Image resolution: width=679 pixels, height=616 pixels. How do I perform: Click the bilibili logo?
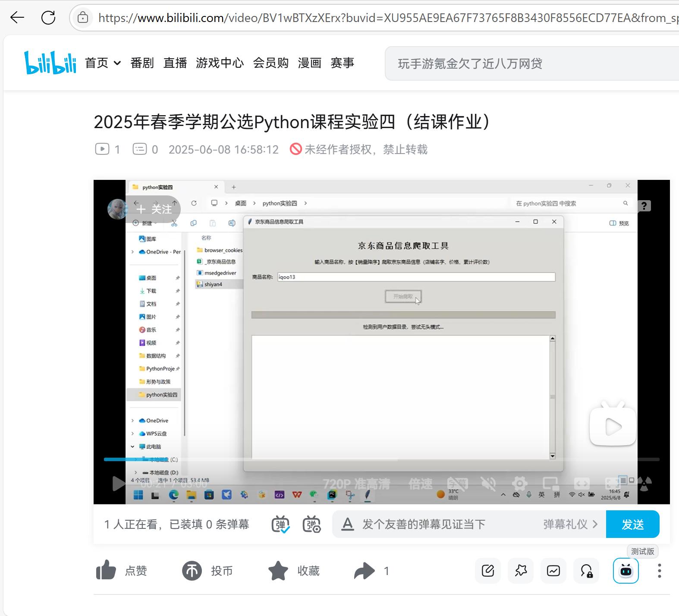pyautogui.click(x=50, y=63)
